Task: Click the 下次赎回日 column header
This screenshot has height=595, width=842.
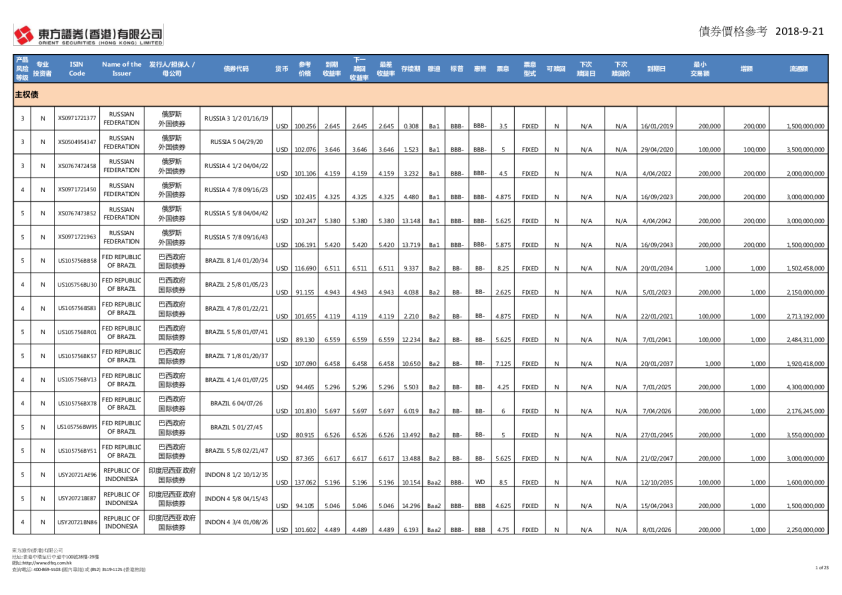Action: [586, 69]
